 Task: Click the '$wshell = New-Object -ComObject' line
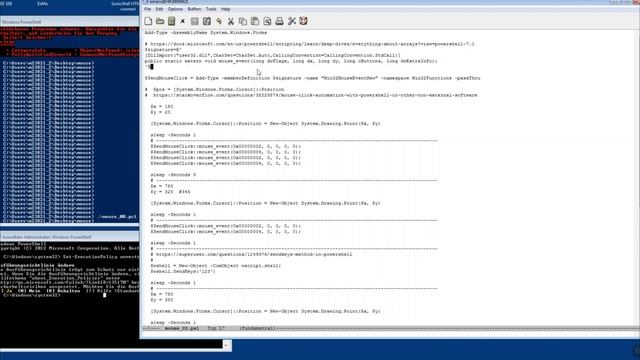click(x=216, y=266)
